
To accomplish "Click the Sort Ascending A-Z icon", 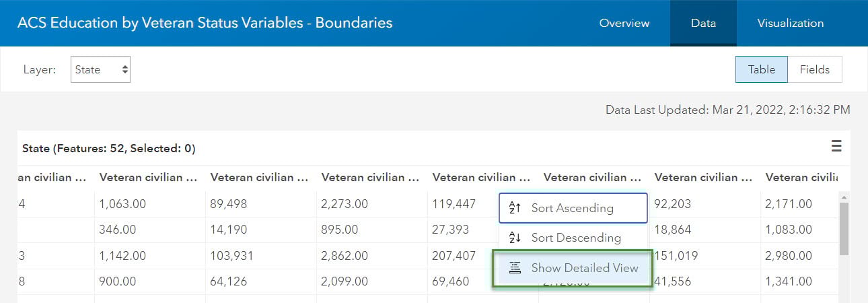I will tap(515, 208).
